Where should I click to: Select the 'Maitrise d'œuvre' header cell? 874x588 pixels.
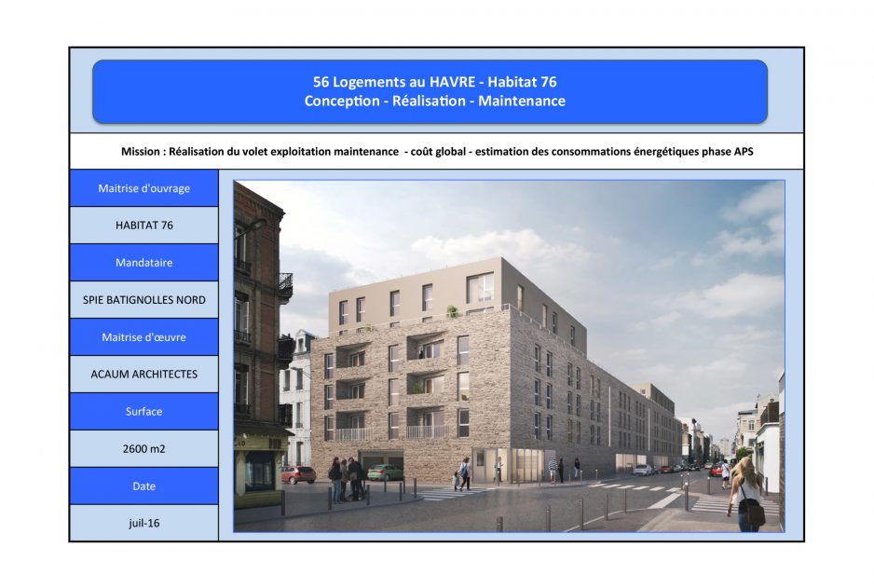click(143, 336)
